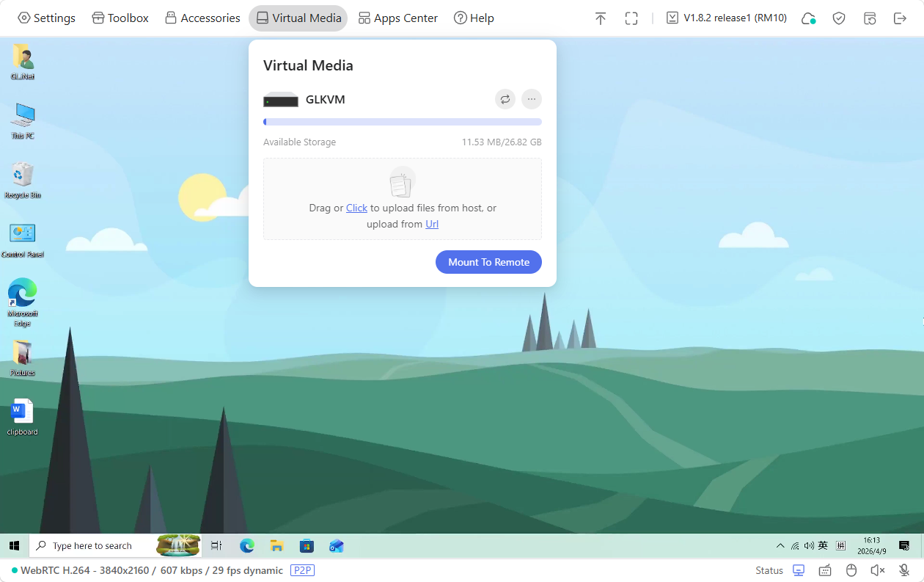Viewport: 924px width, 582px height.
Task: Check the storage usage progress bar
Action: coord(402,121)
